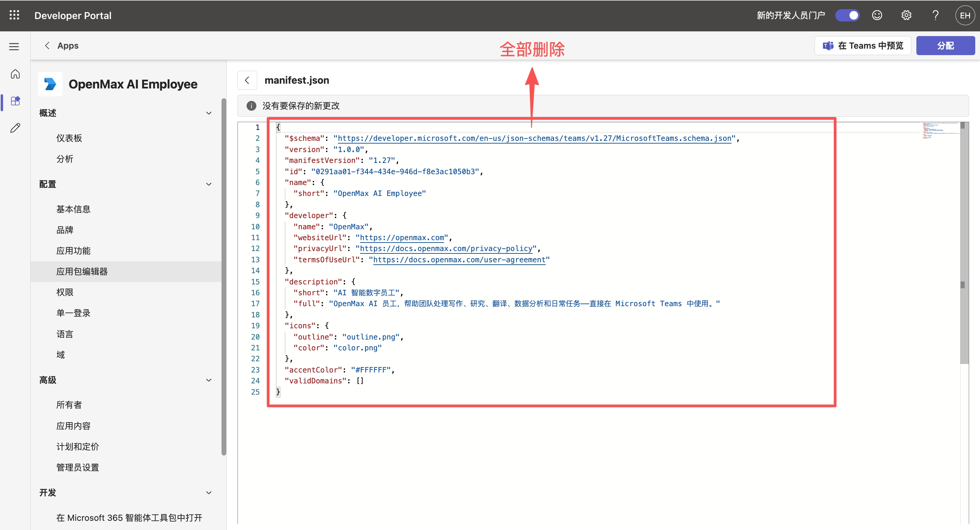980x530 pixels.
Task: Click the "full" description line
Action: [x=506, y=304]
